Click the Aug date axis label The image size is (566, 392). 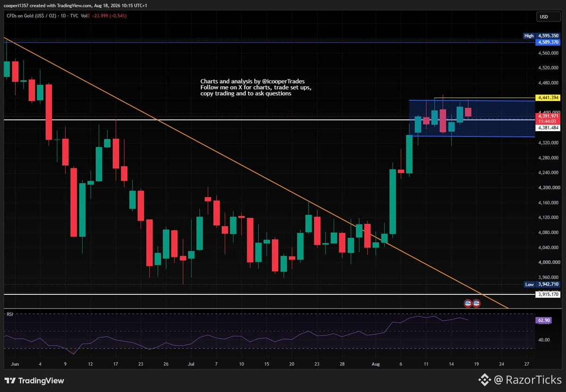(376, 364)
